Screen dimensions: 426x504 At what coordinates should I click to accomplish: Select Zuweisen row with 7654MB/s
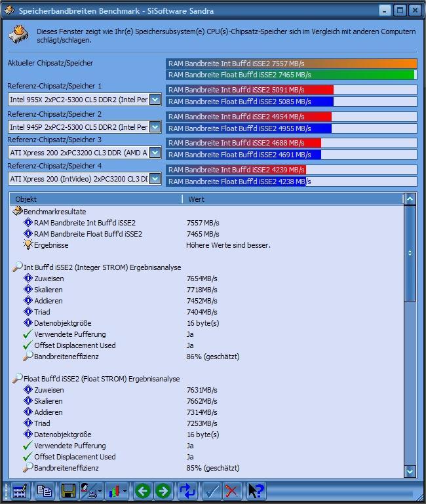(206, 279)
